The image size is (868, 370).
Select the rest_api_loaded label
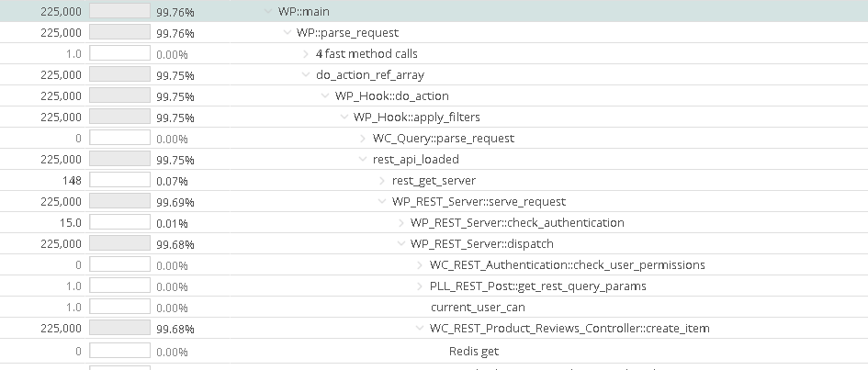click(x=416, y=159)
